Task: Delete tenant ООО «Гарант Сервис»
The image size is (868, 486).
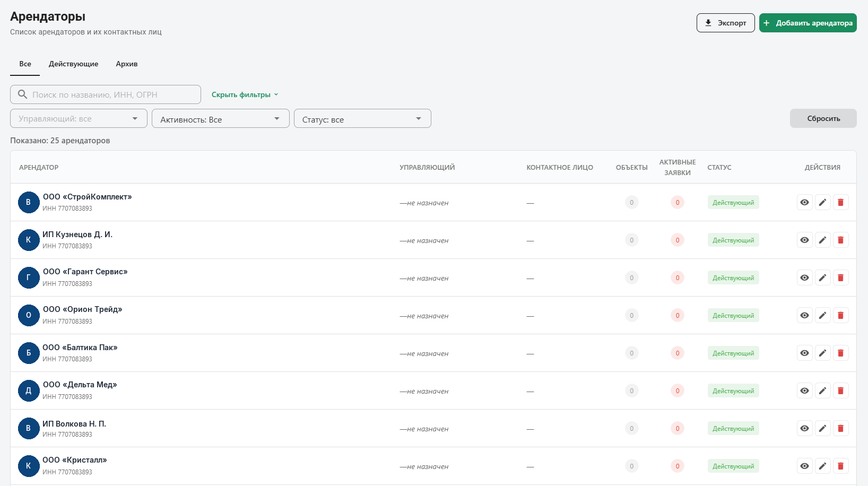Action: point(840,277)
